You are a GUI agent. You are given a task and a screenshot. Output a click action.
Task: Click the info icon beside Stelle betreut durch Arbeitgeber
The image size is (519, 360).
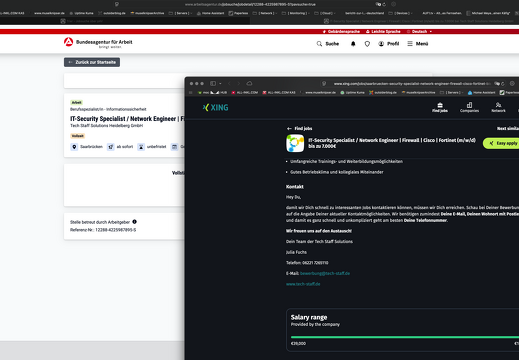[134, 222]
